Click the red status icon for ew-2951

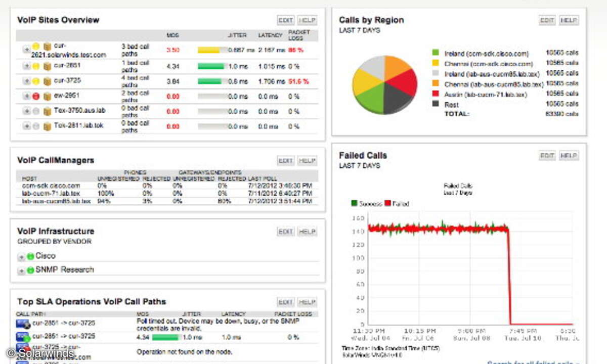click(x=36, y=96)
